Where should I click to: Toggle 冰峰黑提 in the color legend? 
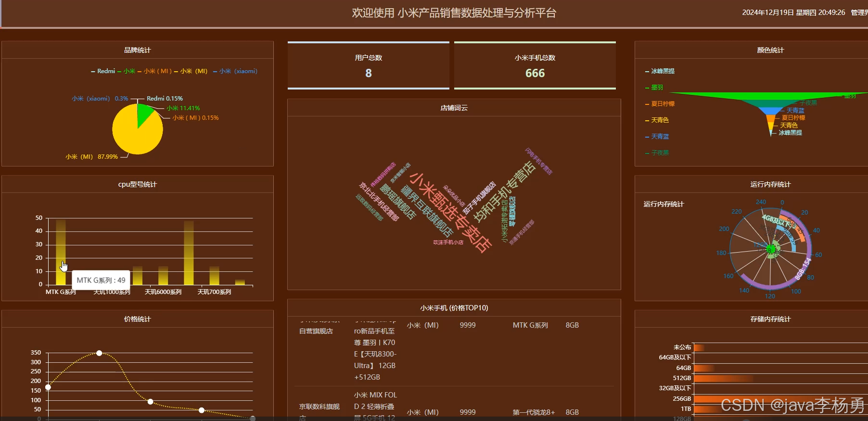(660, 71)
